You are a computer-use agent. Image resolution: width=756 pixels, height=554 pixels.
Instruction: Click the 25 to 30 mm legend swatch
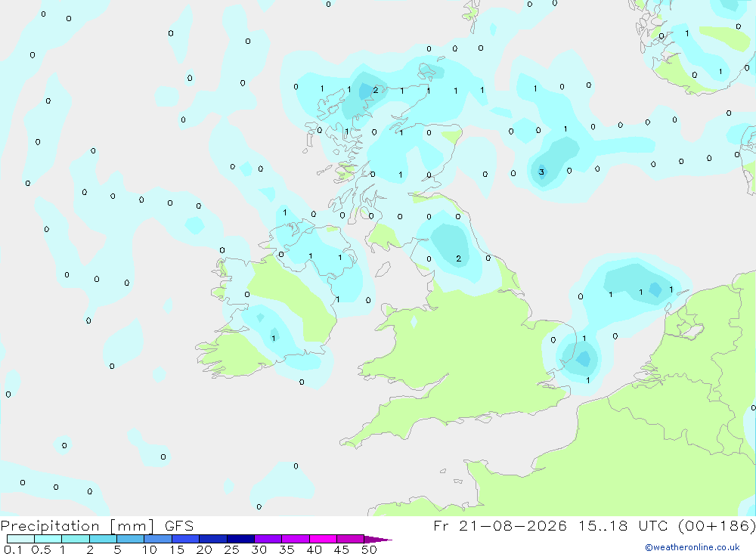tap(240, 539)
